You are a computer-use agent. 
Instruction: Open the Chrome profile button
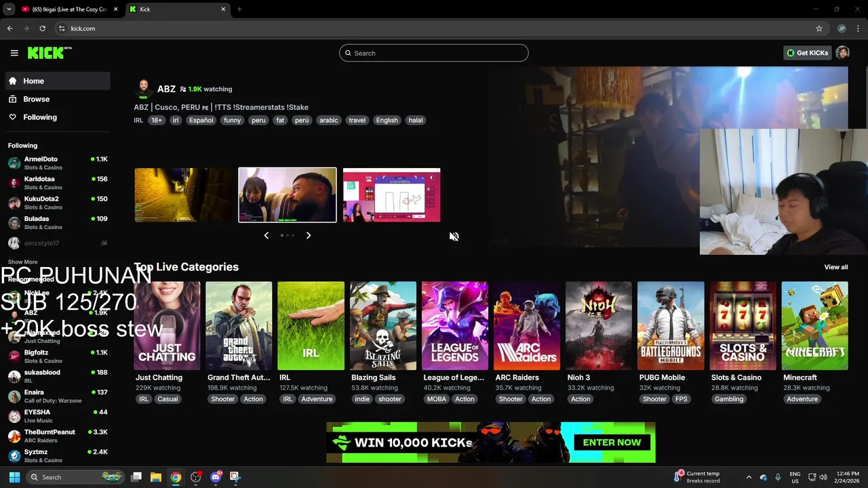point(842,28)
